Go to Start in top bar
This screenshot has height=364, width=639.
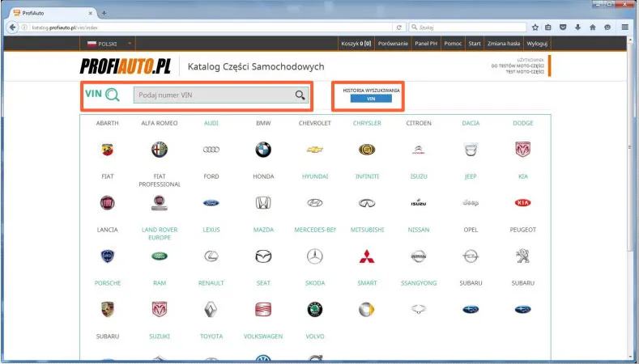[x=475, y=44]
